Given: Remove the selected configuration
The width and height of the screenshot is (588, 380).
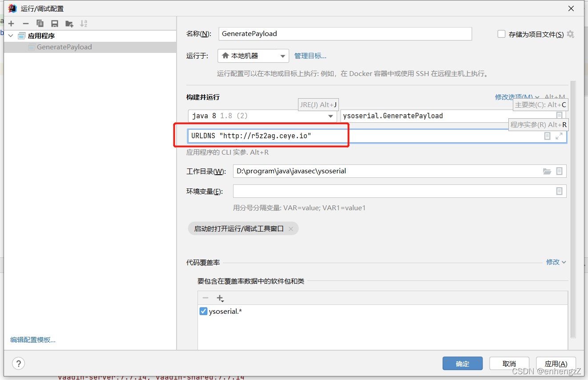Looking at the screenshot, I should [x=26, y=24].
